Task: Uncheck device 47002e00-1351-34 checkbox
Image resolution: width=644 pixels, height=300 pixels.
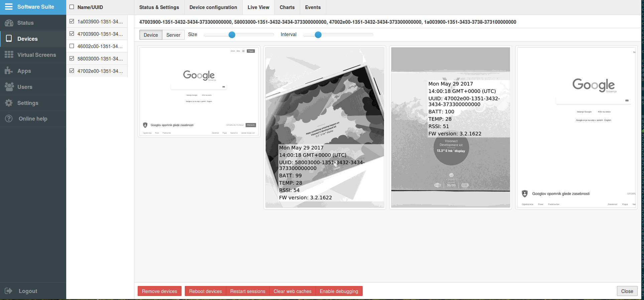Action: click(72, 71)
